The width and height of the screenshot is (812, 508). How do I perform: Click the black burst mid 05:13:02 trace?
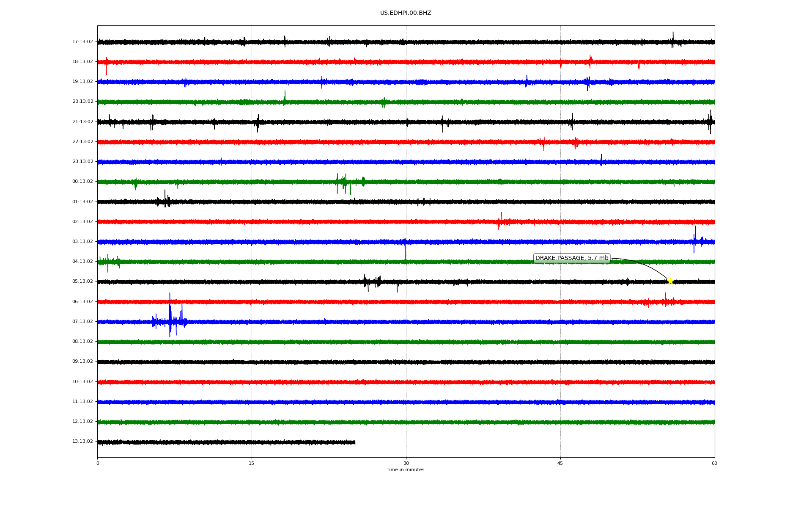point(372,282)
